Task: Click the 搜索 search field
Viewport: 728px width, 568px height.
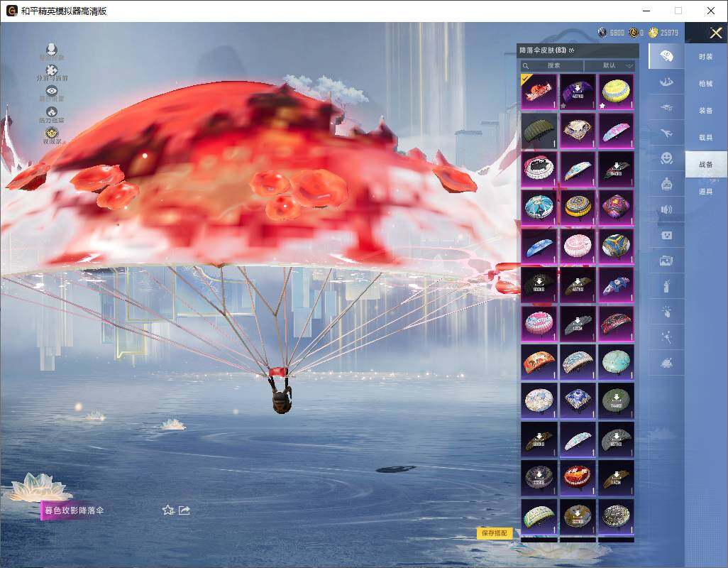Action: 552,65
